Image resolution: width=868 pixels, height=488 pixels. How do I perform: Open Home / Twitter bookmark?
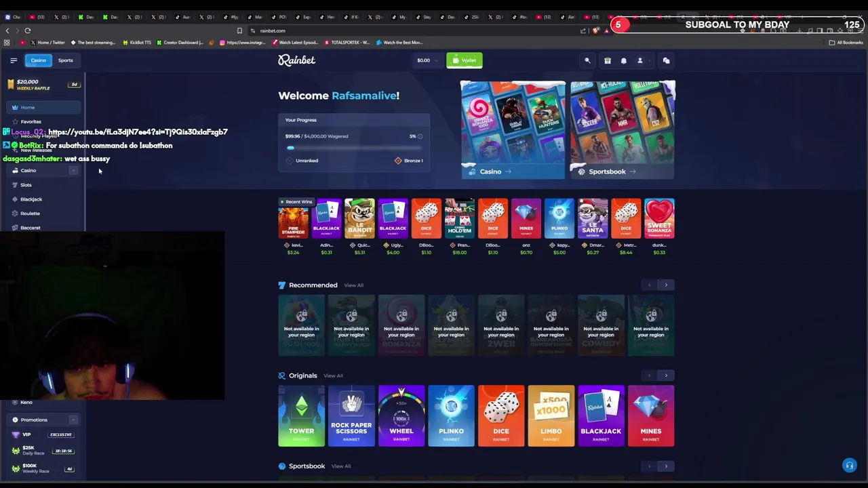click(x=47, y=43)
